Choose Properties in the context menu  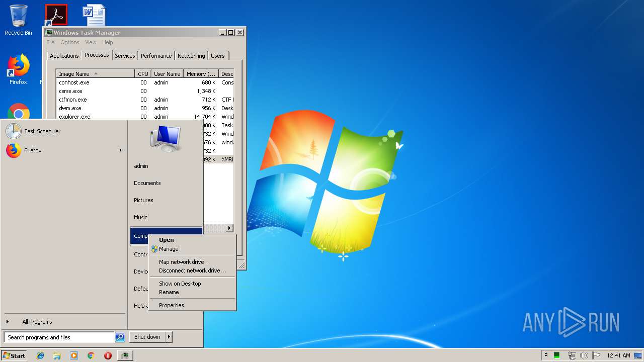193,305
